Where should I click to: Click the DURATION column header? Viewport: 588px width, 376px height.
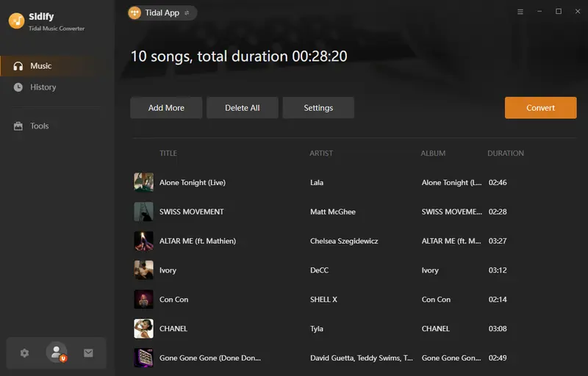pos(506,153)
